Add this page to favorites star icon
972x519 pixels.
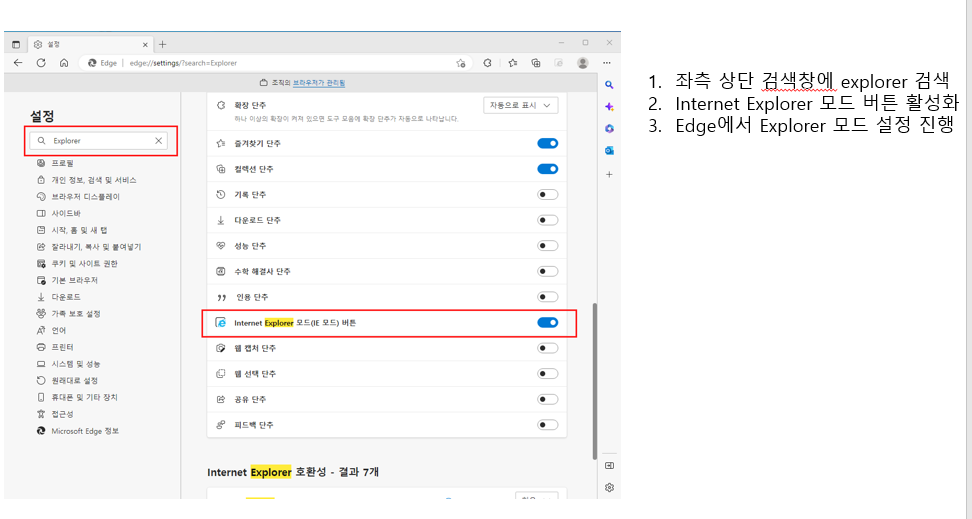pos(461,63)
